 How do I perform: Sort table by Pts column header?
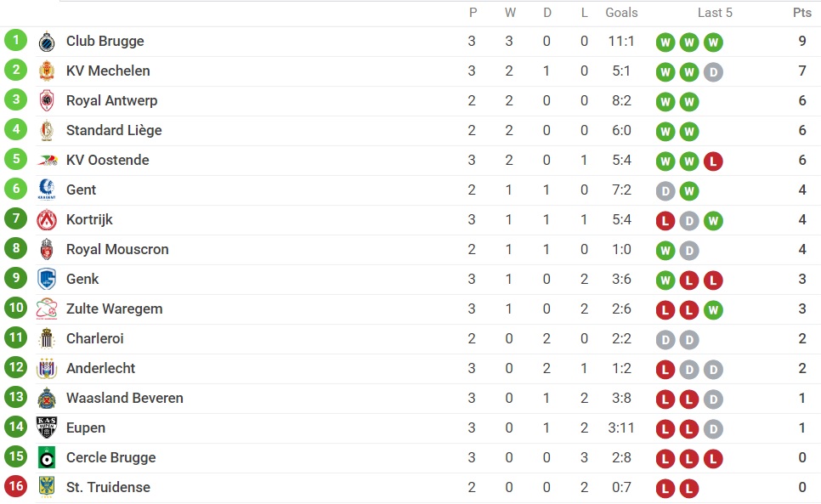click(x=801, y=13)
